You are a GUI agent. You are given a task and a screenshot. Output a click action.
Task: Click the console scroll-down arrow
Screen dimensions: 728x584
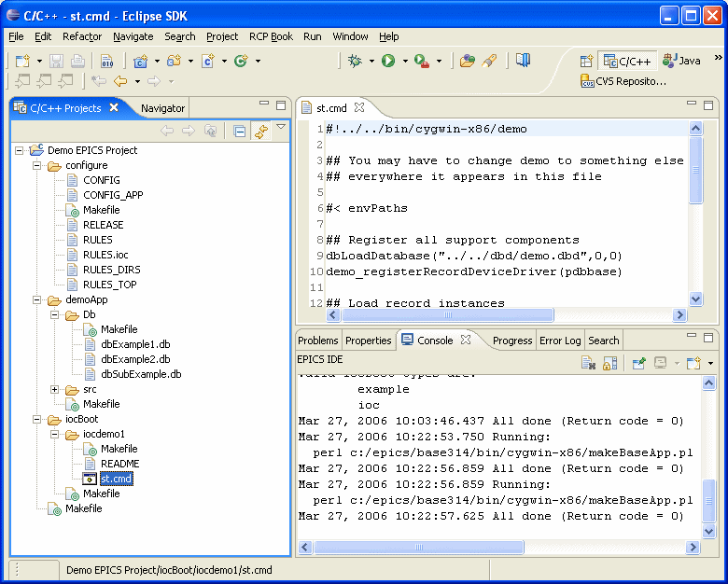click(708, 531)
